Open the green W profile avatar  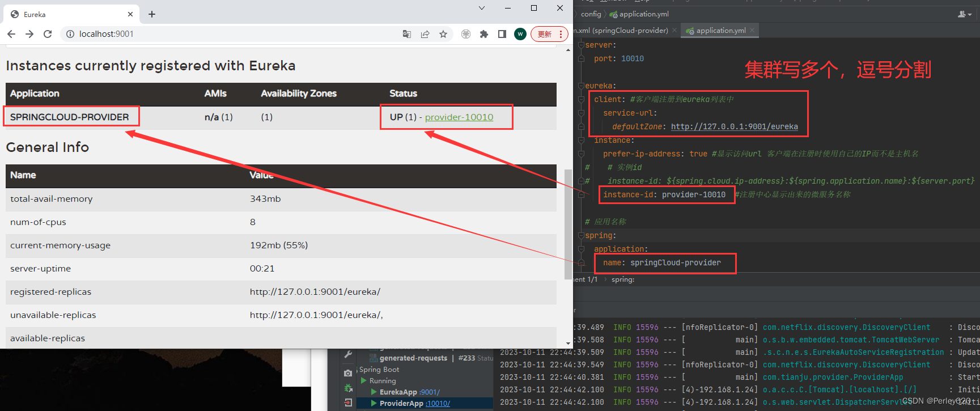tap(520, 34)
